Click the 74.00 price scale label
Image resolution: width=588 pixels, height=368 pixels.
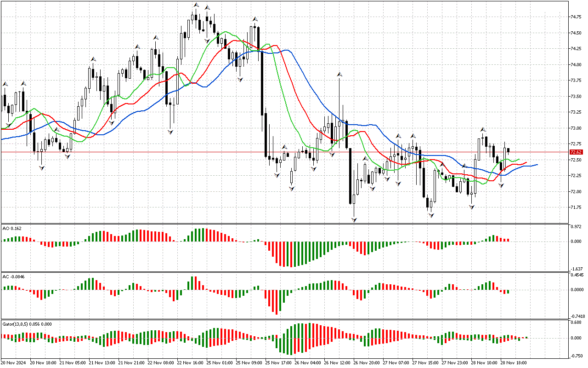pyautogui.click(x=576, y=64)
